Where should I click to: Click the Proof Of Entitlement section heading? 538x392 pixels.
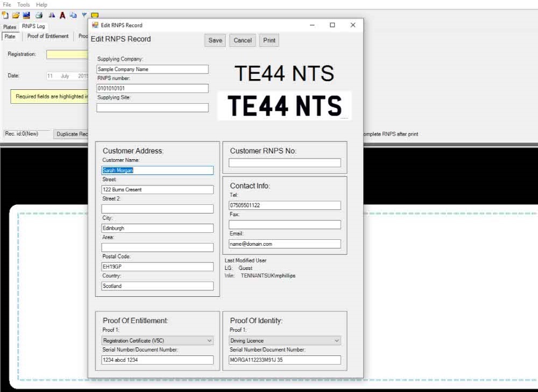click(x=136, y=320)
